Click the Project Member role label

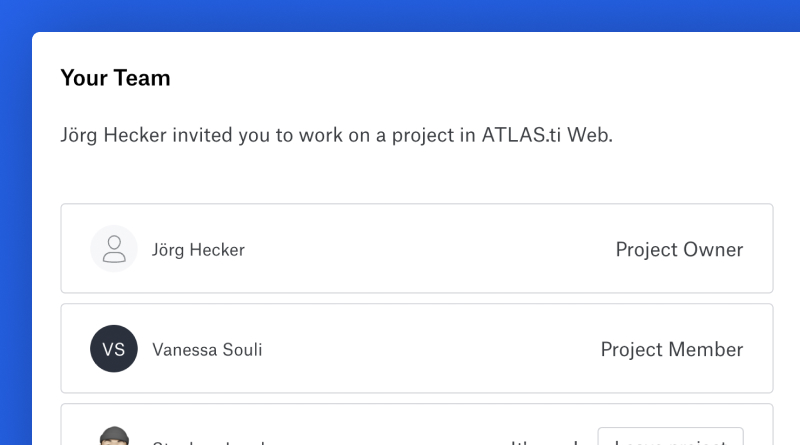tap(671, 350)
